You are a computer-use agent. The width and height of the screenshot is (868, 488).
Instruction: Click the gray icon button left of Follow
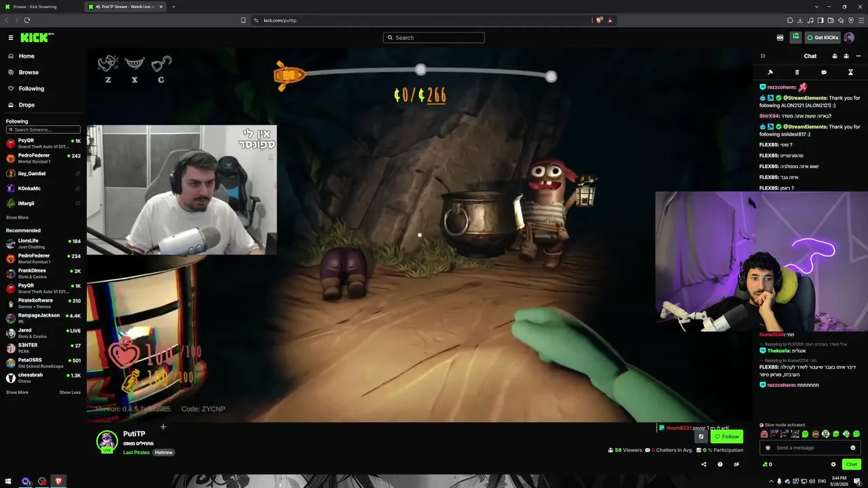click(701, 436)
